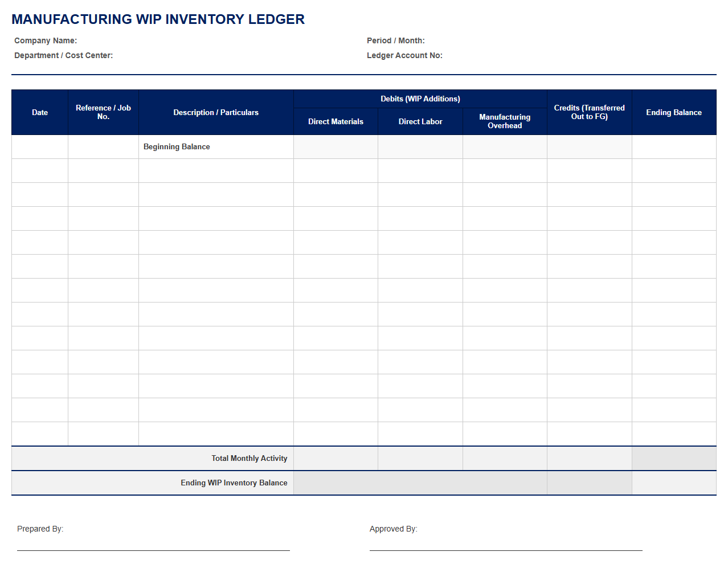This screenshot has width=728, height=568.
Task: Click Ending Balance cell in Beginning Balance row
Action: (x=674, y=147)
